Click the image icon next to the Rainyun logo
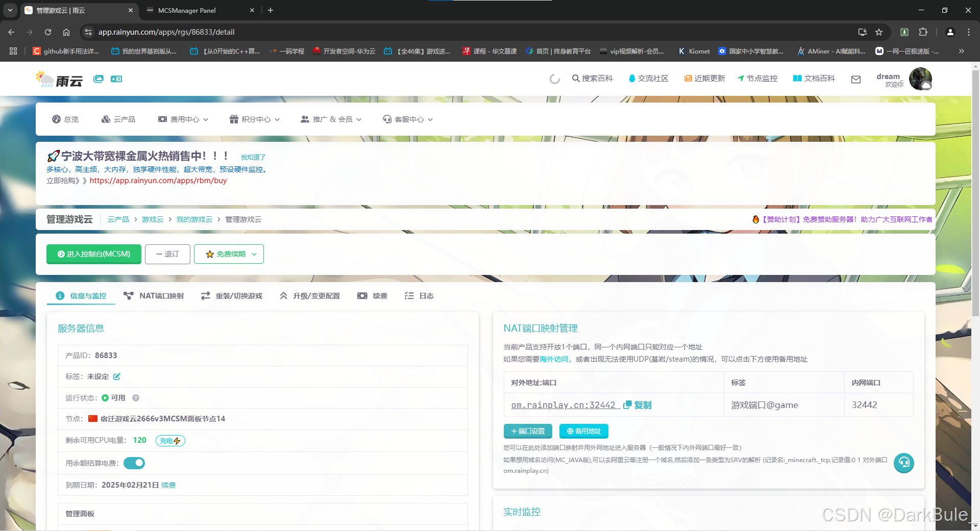The height and width of the screenshot is (531, 980). pos(99,79)
